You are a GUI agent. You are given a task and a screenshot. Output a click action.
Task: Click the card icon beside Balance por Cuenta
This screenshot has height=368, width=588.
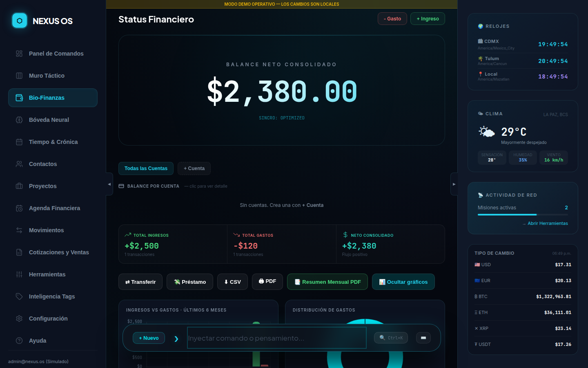[121, 186]
